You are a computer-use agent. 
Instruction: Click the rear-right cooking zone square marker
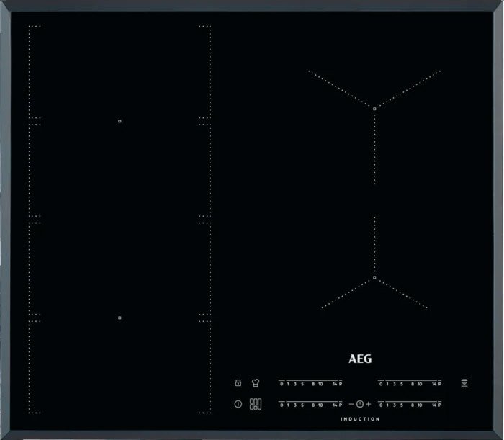374,109
